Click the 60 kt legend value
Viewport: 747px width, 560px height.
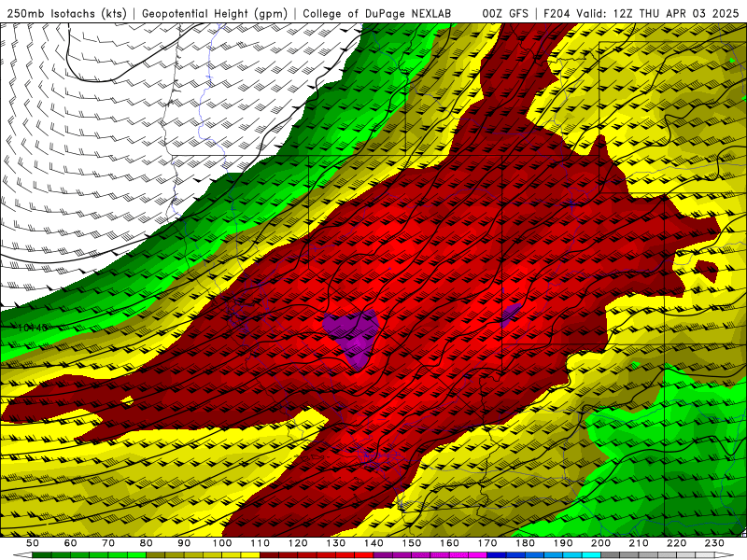[70, 543]
